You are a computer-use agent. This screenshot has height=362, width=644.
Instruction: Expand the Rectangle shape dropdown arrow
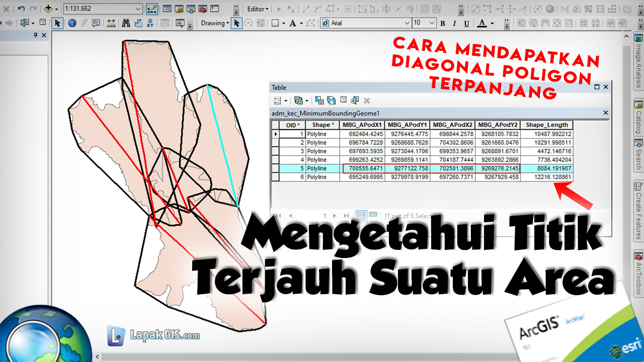coord(283,23)
